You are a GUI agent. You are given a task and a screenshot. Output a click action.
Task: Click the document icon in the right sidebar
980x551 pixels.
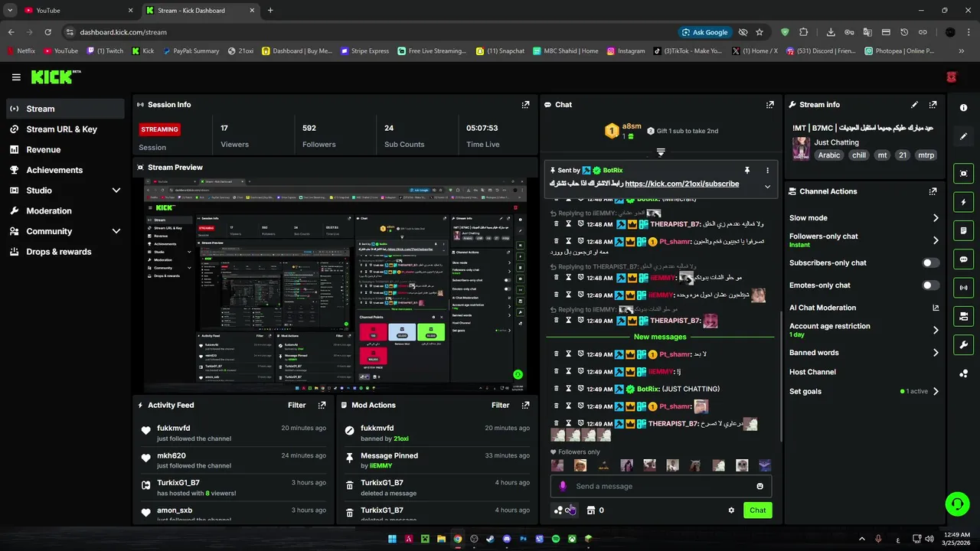[963, 230]
